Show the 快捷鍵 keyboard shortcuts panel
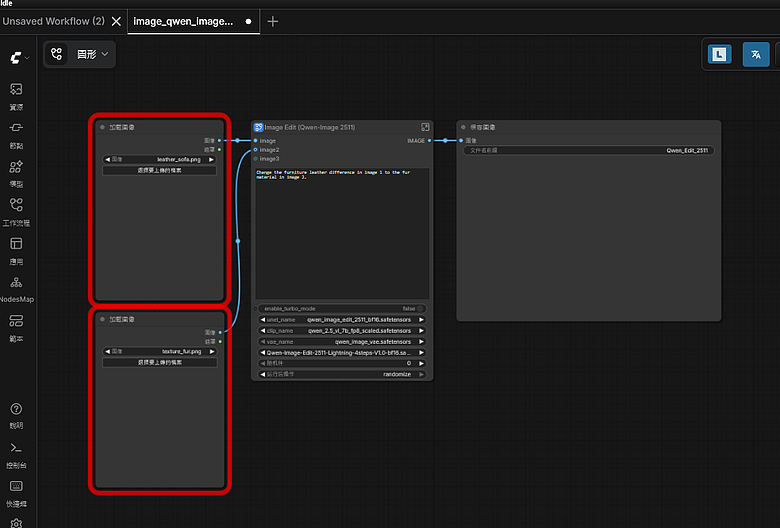This screenshot has width=780, height=528. (16, 494)
